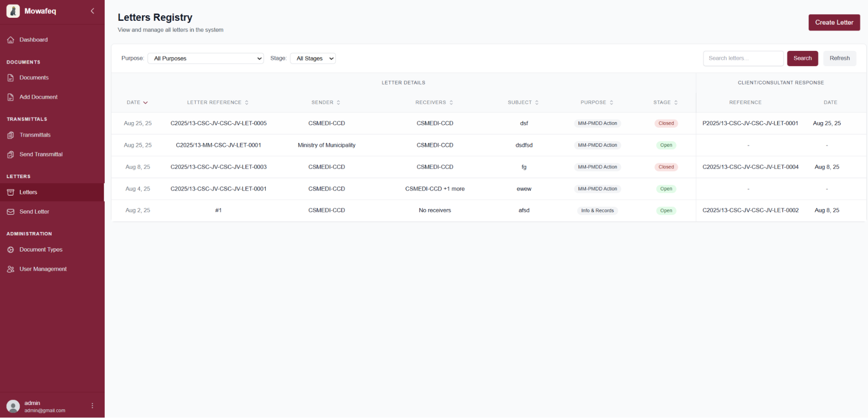
Task: Click the Create Letter button
Action: (x=834, y=22)
